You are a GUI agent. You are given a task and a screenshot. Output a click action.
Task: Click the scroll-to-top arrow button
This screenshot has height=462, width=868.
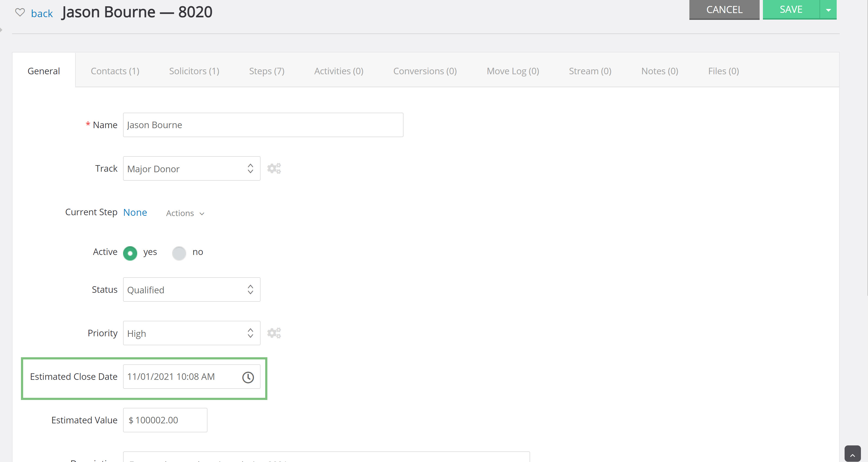(x=852, y=454)
